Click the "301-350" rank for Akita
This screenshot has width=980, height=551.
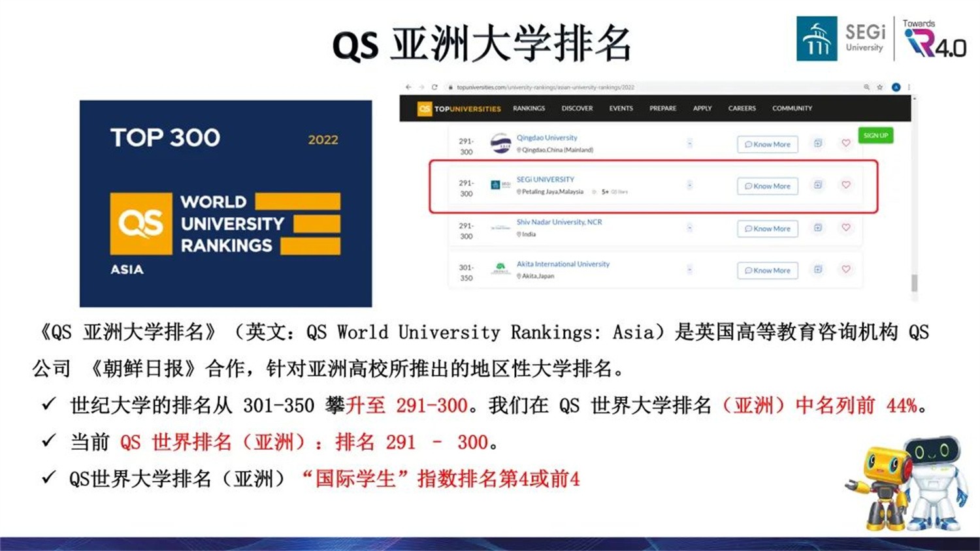click(x=466, y=272)
